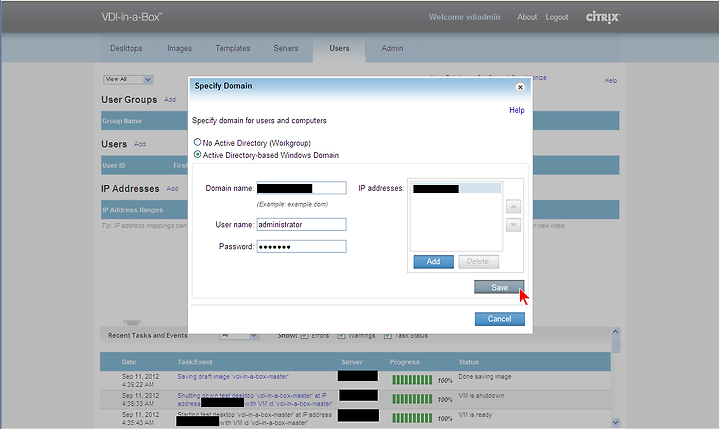Viewport: 720px width, 429px height.
Task: Select the IP address entry in list
Action: pos(456,188)
